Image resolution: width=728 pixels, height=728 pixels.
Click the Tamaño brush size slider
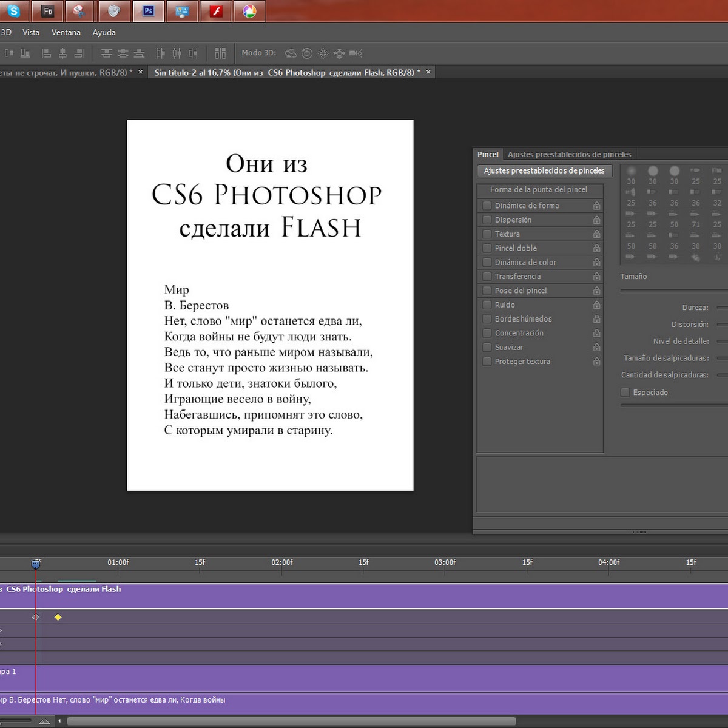[673, 291]
